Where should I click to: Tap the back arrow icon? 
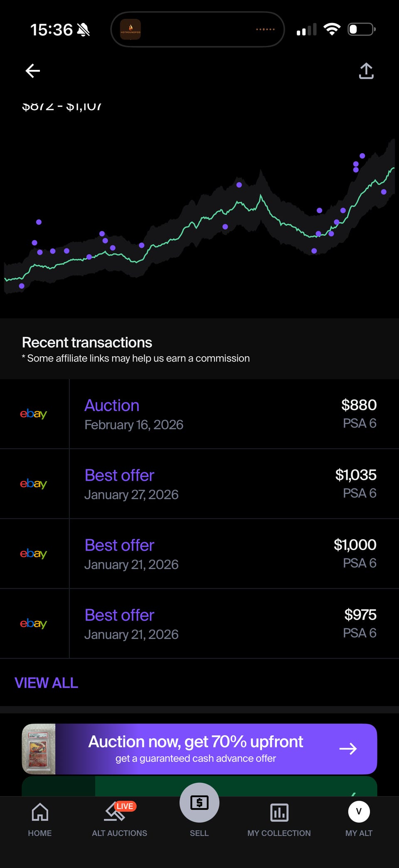(x=33, y=71)
